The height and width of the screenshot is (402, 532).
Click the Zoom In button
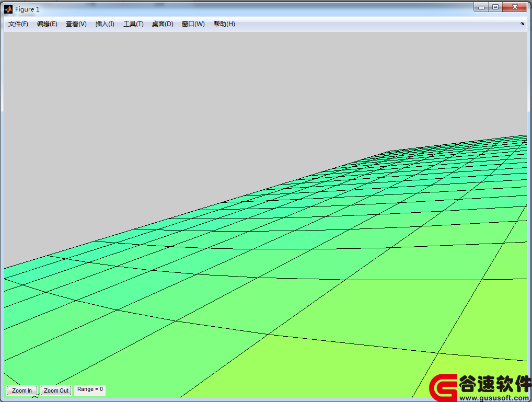(22, 390)
